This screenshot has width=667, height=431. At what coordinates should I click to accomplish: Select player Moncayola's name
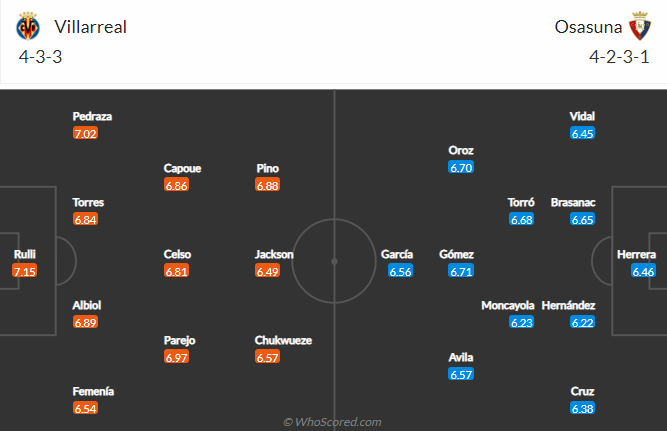(508, 305)
